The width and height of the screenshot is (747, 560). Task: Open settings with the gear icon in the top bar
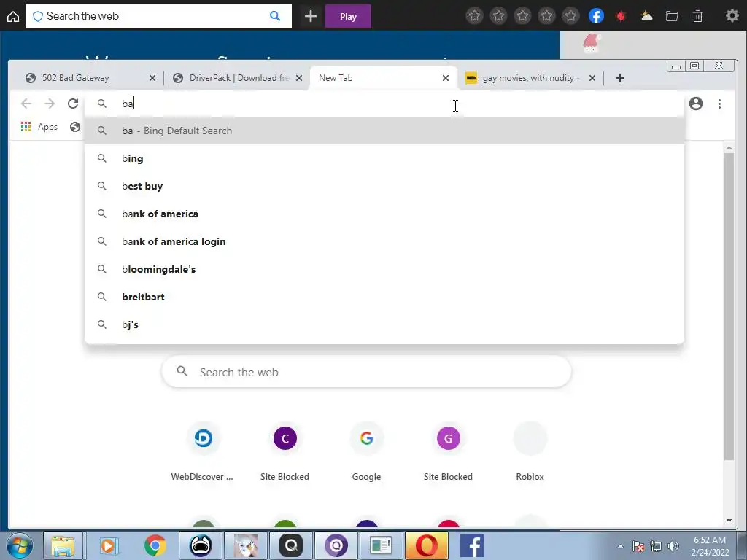[x=732, y=16]
